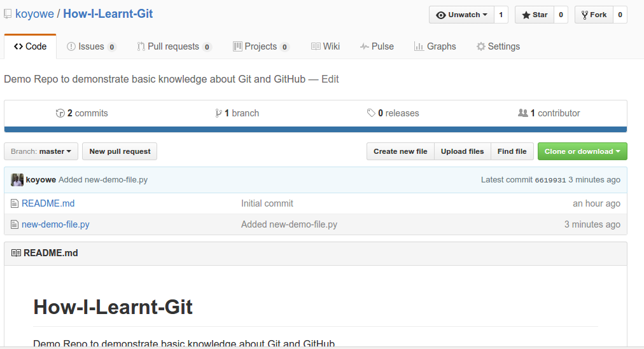Expand the Branch: master selector

click(41, 151)
